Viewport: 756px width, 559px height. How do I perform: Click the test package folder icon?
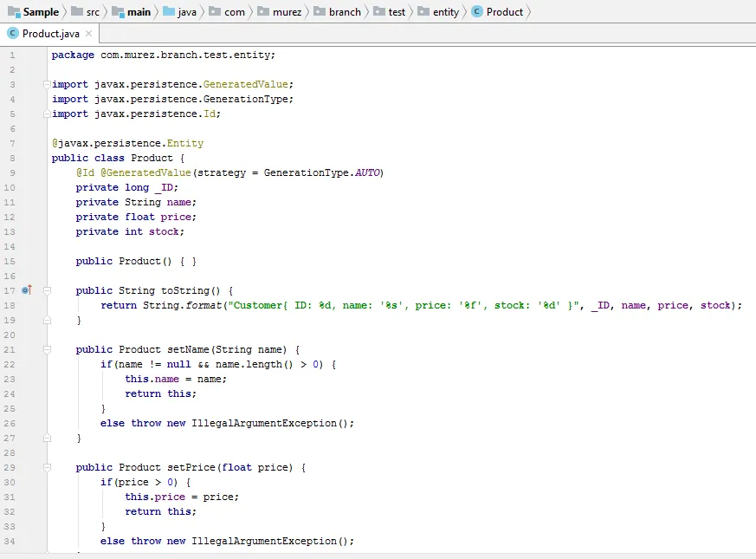point(379,11)
